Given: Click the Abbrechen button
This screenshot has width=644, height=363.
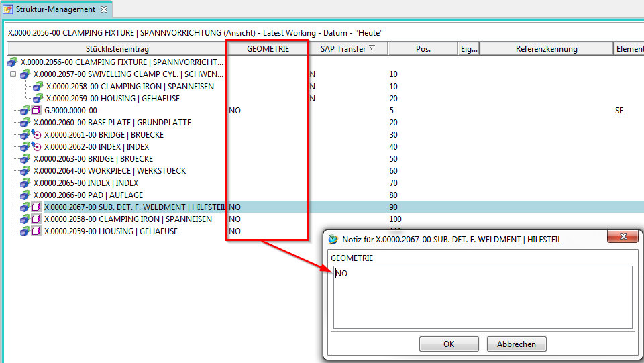Looking at the screenshot, I should (516, 344).
